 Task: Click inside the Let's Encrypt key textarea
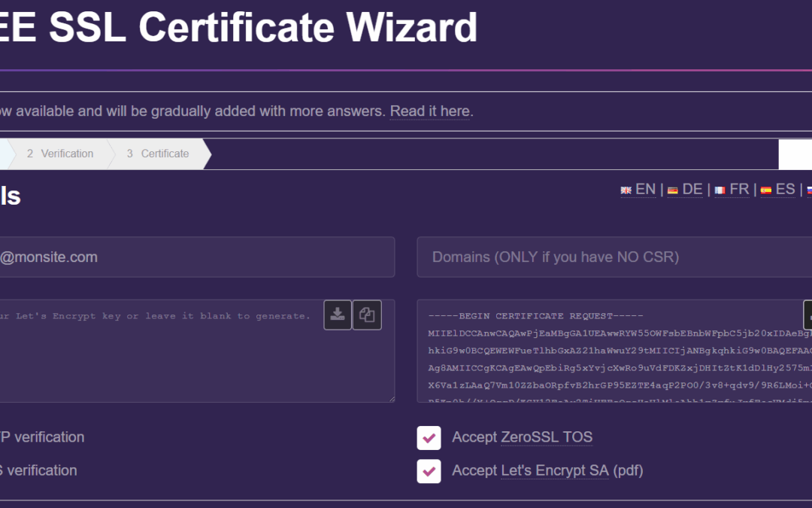click(197, 351)
